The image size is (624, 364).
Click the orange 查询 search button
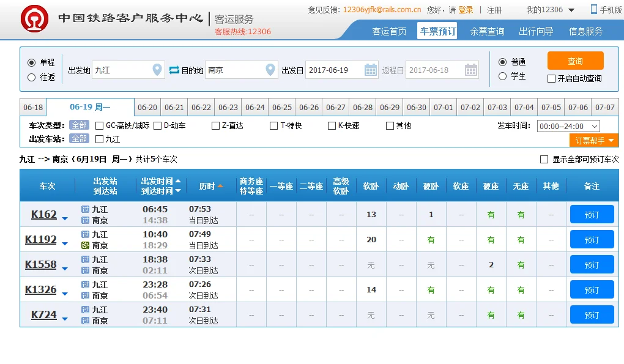click(x=575, y=61)
